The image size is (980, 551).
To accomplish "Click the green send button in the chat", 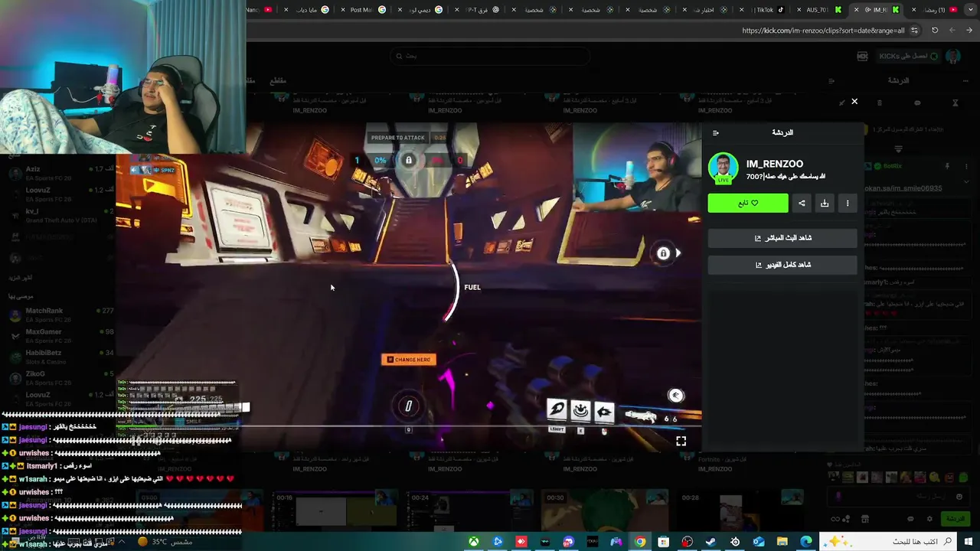I will pyautogui.click(x=955, y=519).
